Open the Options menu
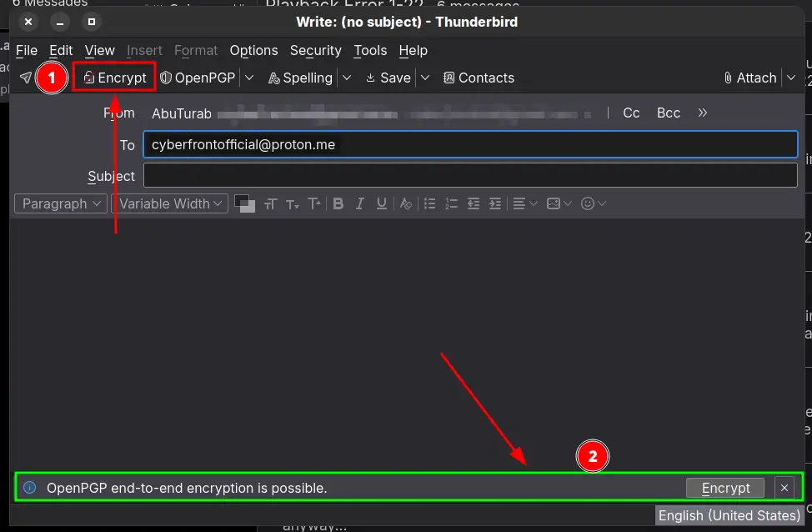The height and width of the screenshot is (532, 812). (x=253, y=50)
